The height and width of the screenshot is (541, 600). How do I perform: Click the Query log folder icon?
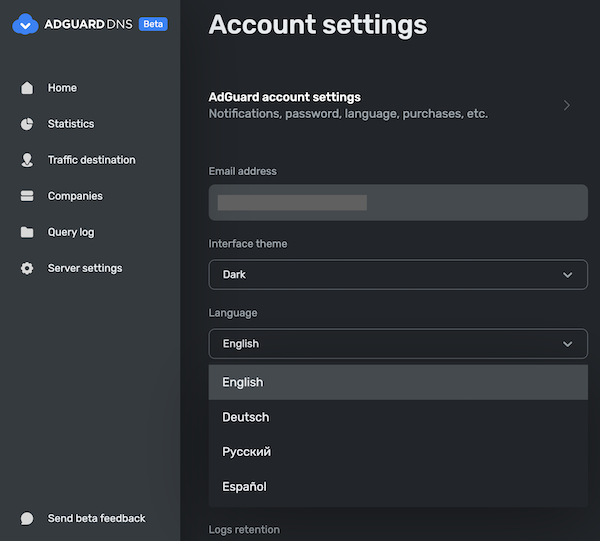[x=27, y=232]
